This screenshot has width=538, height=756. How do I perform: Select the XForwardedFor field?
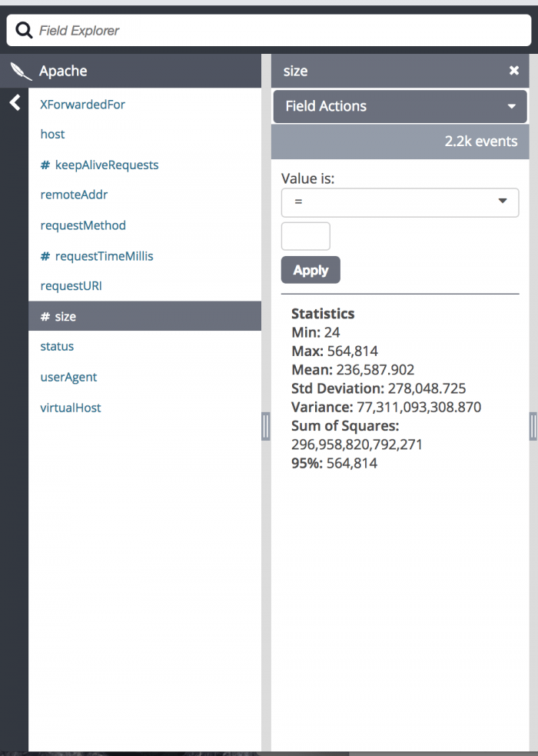82,105
